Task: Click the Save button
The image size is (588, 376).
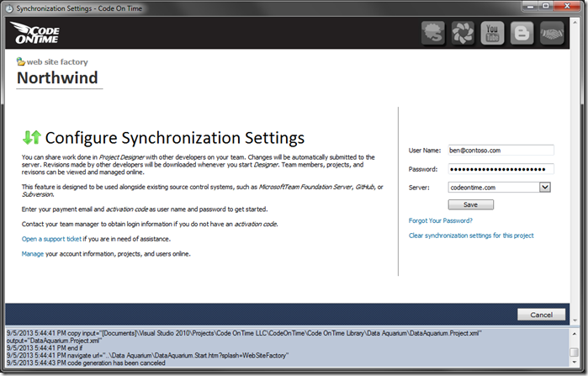Action: [x=470, y=204]
